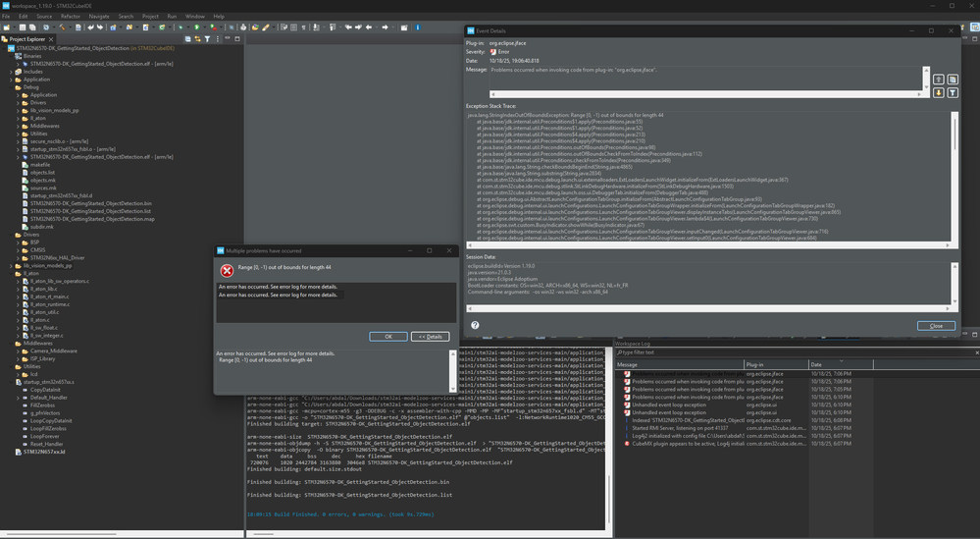This screenshot has height=539, width=980.
Task: Open the Run menu
Action: click(x=172, y=17)
